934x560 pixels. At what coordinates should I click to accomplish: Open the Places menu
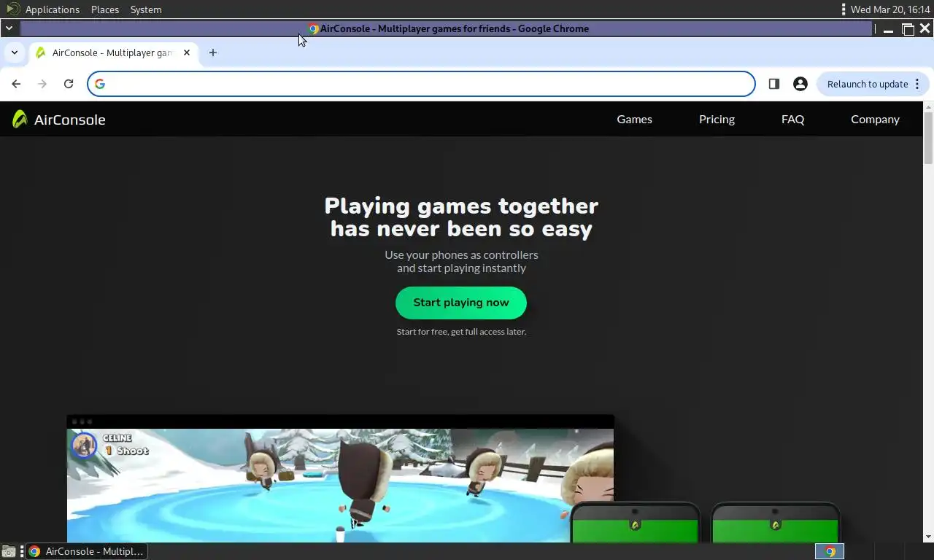click(x=105, y=9)
